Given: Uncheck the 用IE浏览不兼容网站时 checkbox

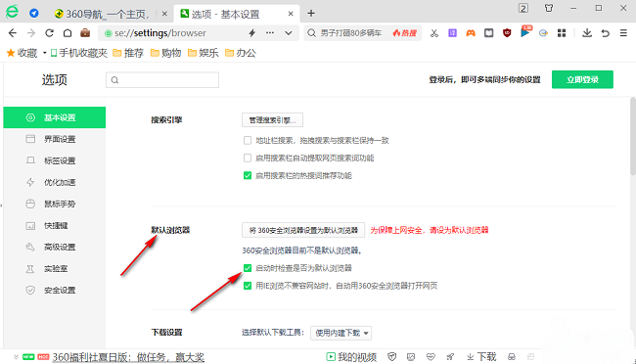Looking at the screenshot, I should click(248, 286).
